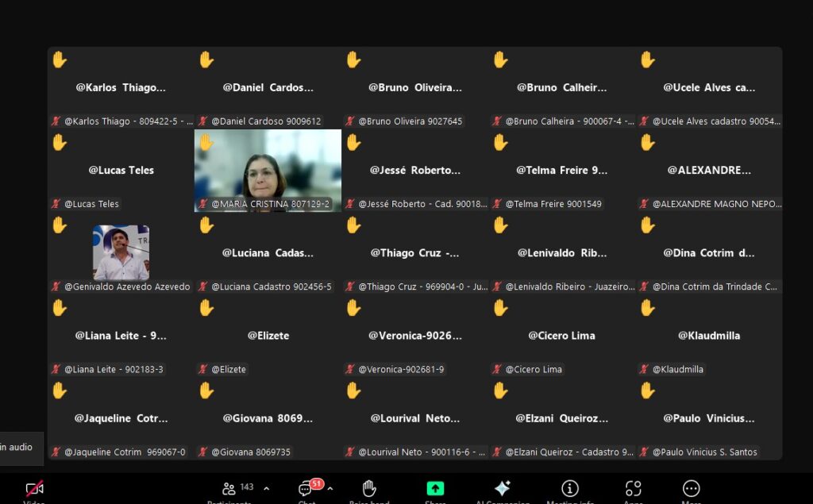Select the @Luciana Cadas... participant name
Image resolution: width=813 pixels, height=504 pixels.
coord(268,253)
